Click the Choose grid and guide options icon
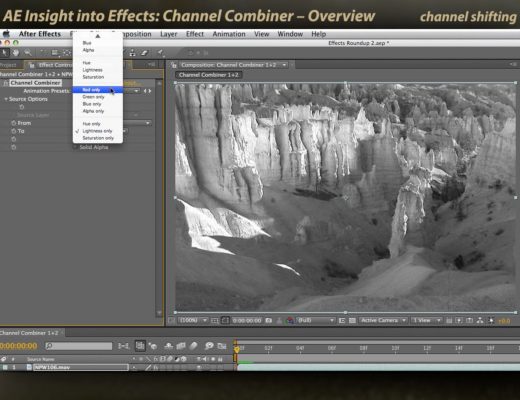520x400 pixels. point(215,320)
